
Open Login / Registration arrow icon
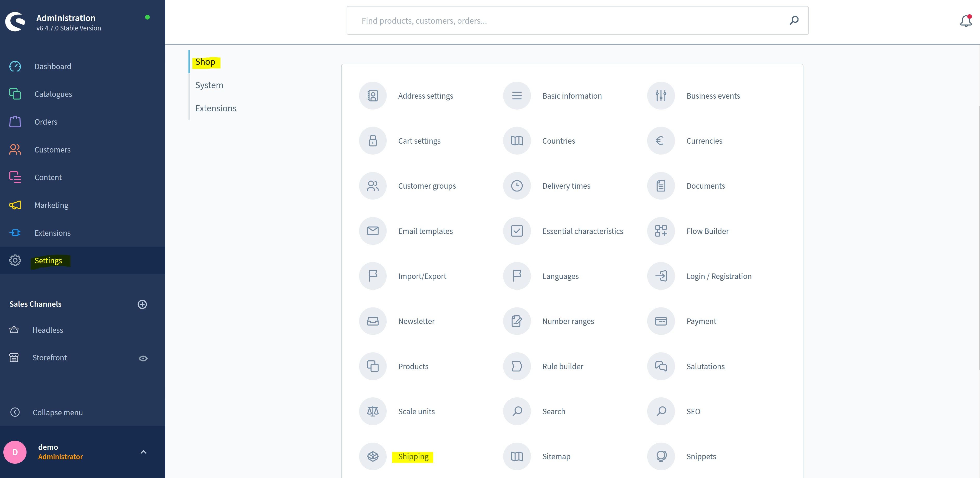661,276
